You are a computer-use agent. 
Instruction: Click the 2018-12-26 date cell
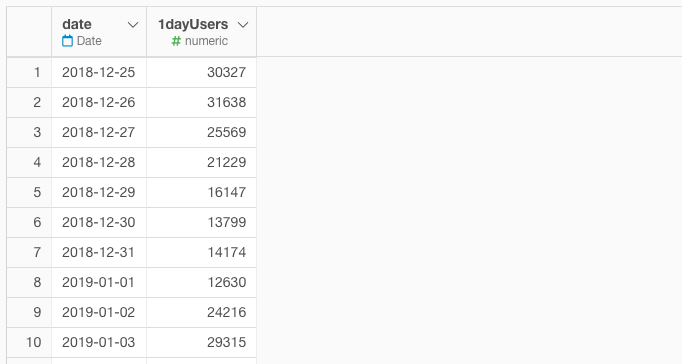[99, 102]
